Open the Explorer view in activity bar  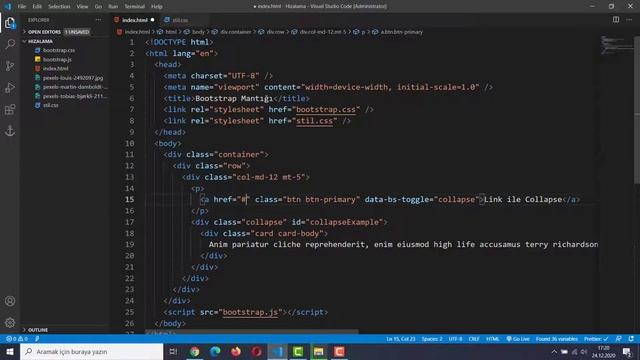coord(10,23)
